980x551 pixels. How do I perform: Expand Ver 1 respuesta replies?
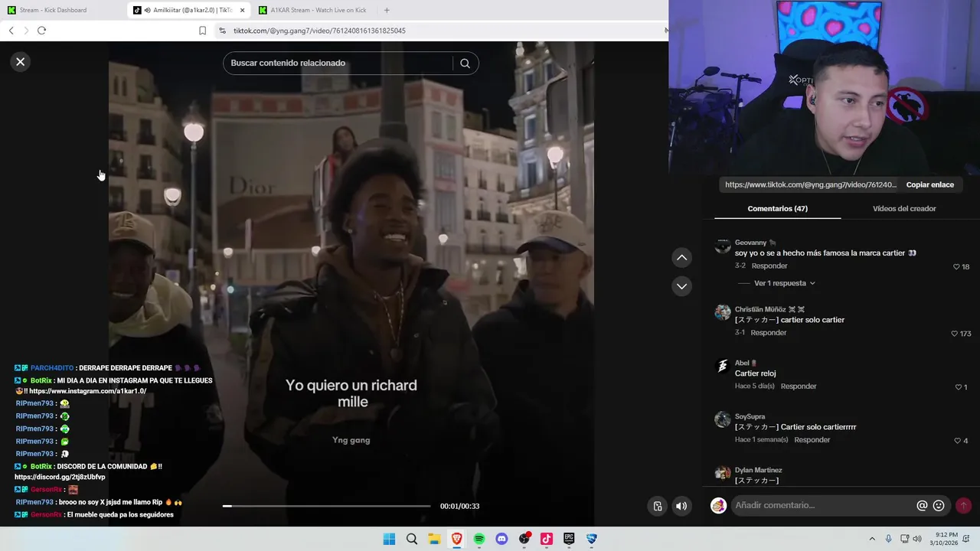coord(784,283)
